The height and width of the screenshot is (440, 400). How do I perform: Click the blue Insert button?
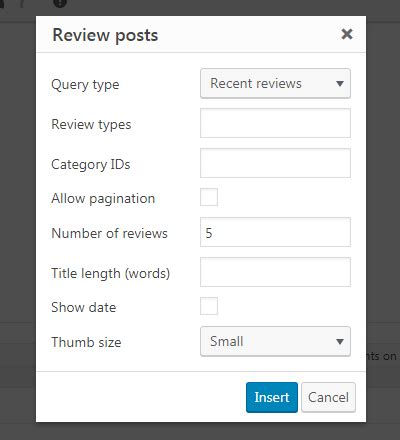272,397
